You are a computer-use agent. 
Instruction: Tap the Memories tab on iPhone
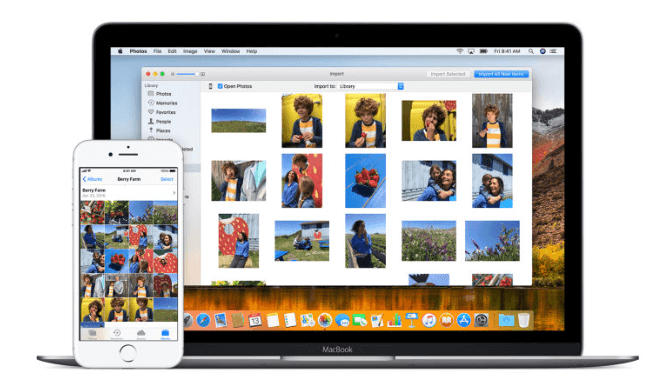(117, 333)
